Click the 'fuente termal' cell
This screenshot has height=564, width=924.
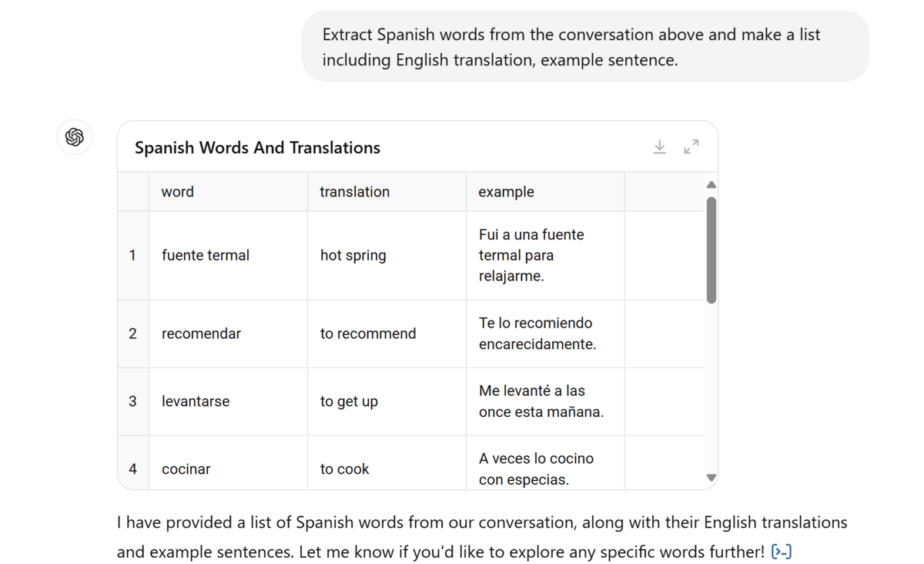pyautogui.click(x=228, y=256)
